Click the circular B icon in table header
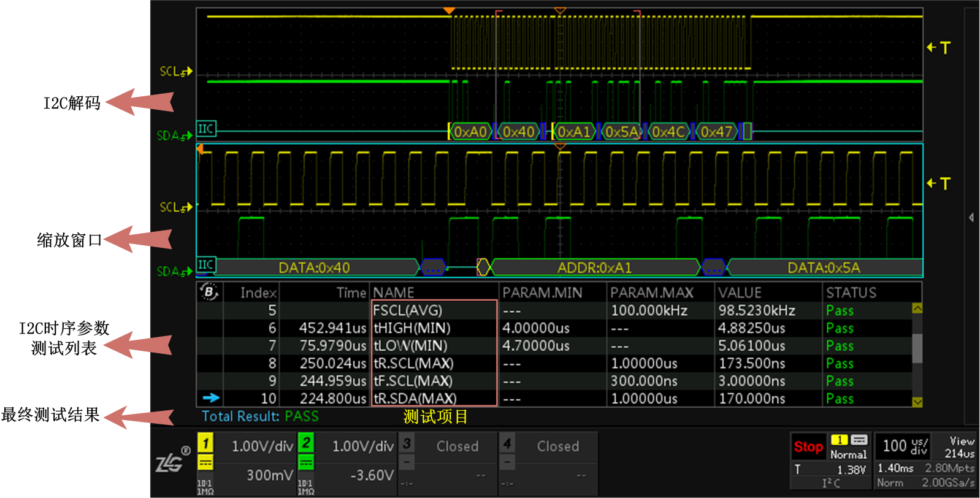 click(x=209, y=291)
